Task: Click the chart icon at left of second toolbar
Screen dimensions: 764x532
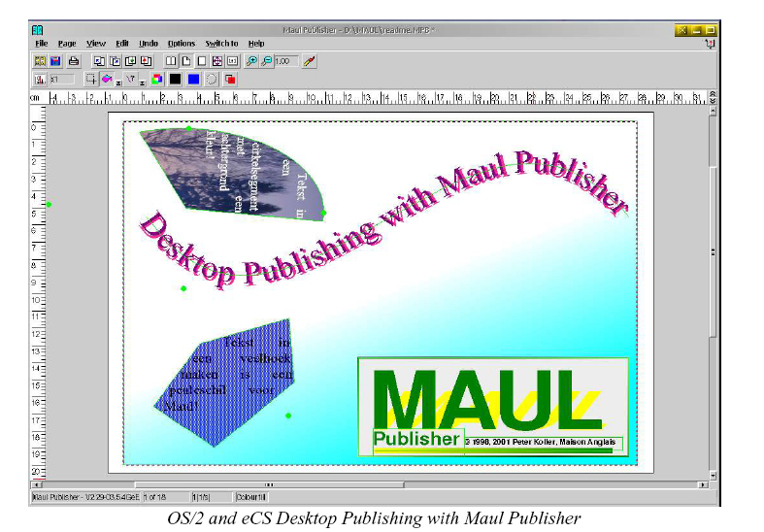Action: pos(40,79)
